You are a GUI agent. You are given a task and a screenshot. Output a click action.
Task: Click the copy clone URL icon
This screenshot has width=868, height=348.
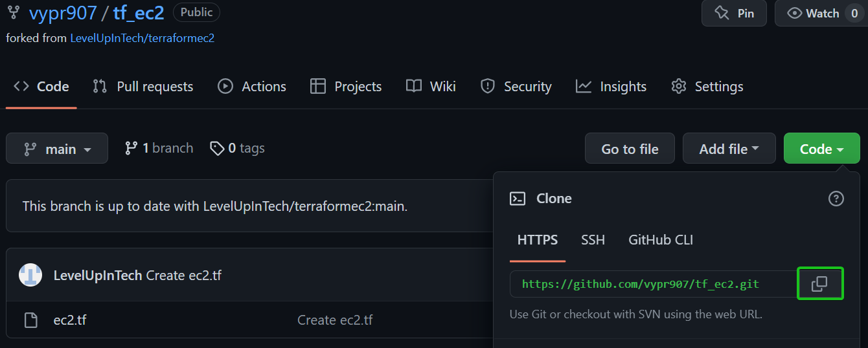[x=819, y=284]
